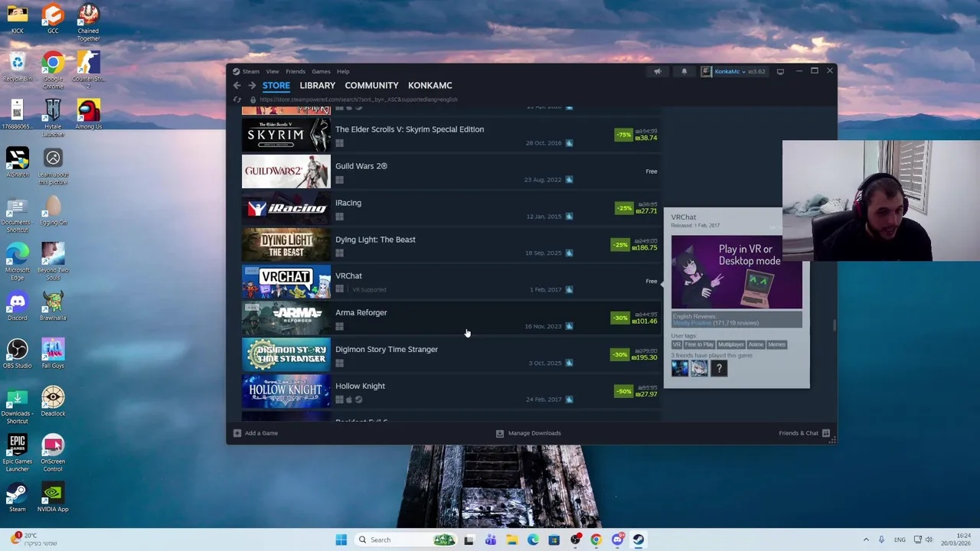
Task: Click the taskbar clock date
Action: (x=957, y=540)
